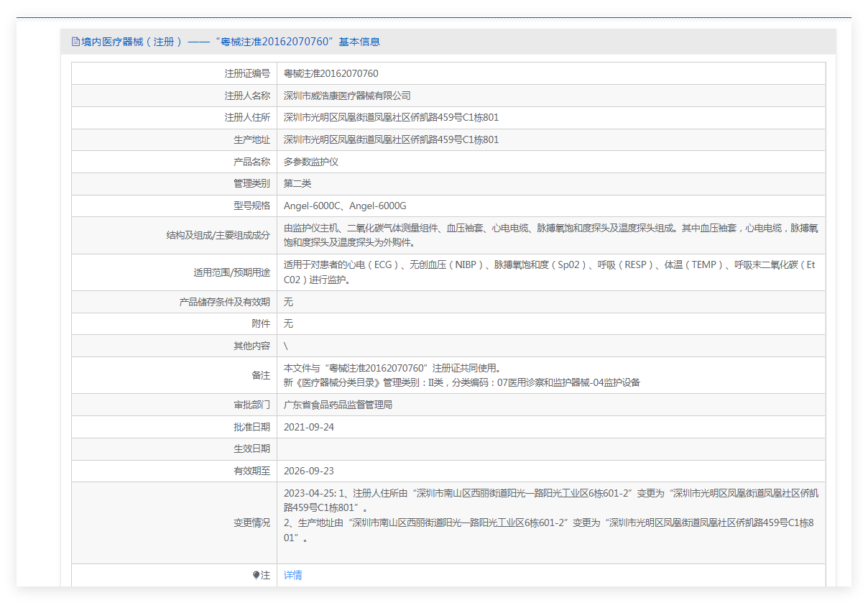Click the 产品储存条件及有效期 row label
The height and width of the screenshot is (603, 868).
224,302
